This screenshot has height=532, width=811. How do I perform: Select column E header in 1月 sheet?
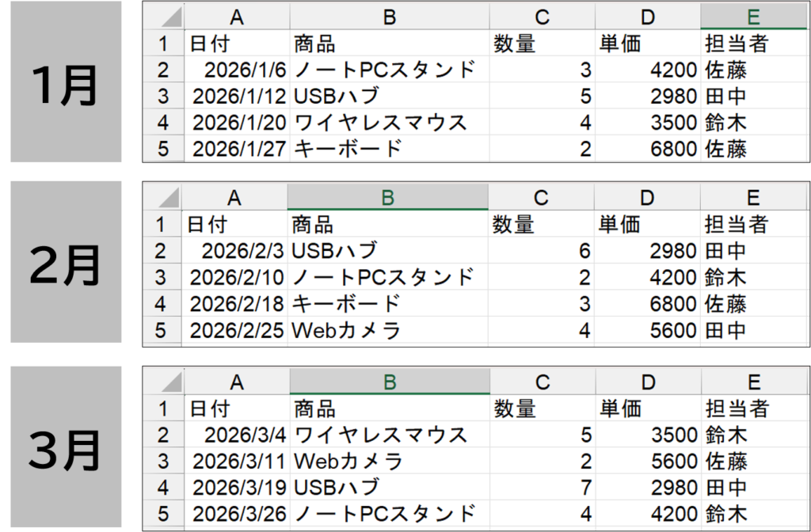click(x=753, y=17)
